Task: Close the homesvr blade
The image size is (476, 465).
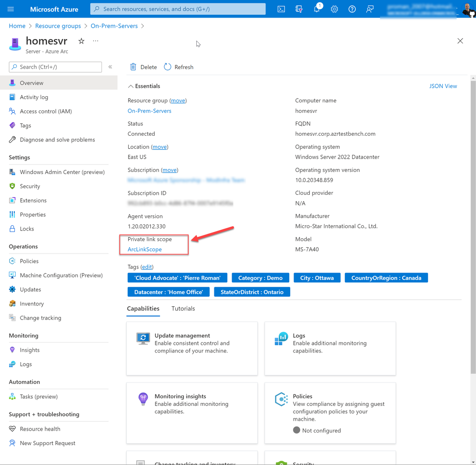Action: pyautogui.click(x=460, y=41)
